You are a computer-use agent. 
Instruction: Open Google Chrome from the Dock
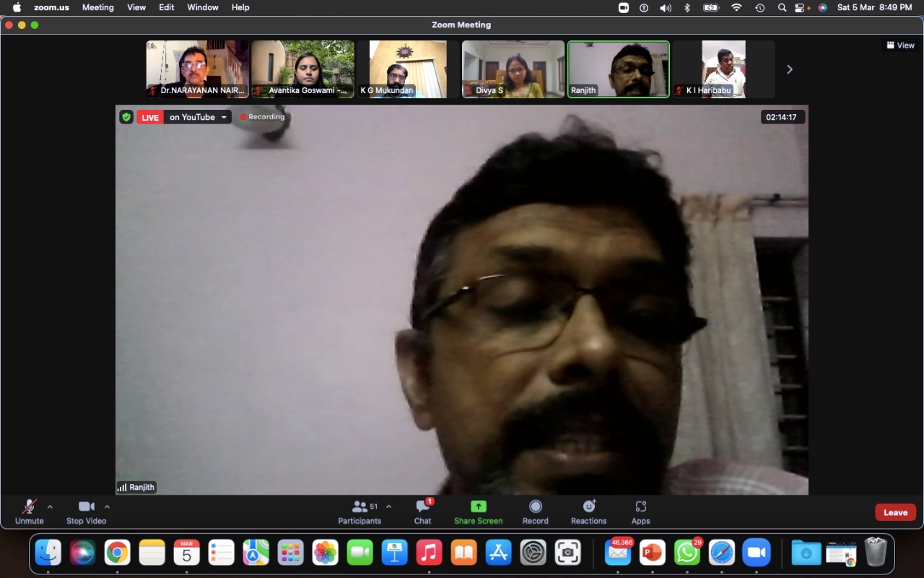click(118, 553)
